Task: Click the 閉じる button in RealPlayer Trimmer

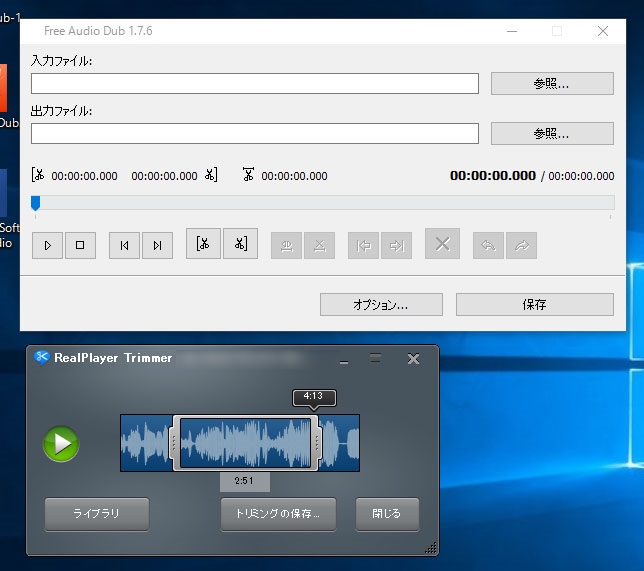Action: point(387,513)
